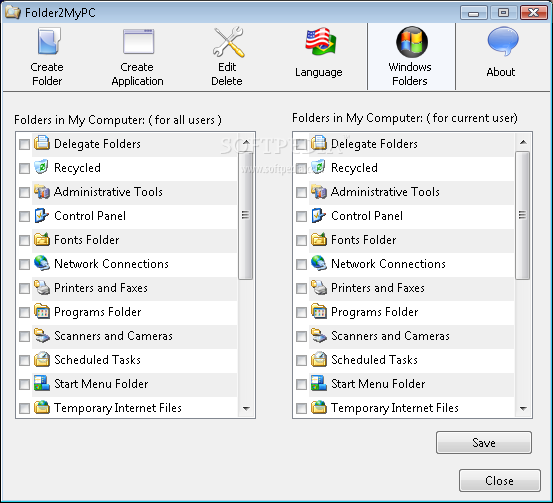The height and width of the screenshot is (503, 553).
Task: Click Printers and Faxes icon in all users list
Action: 42,287
